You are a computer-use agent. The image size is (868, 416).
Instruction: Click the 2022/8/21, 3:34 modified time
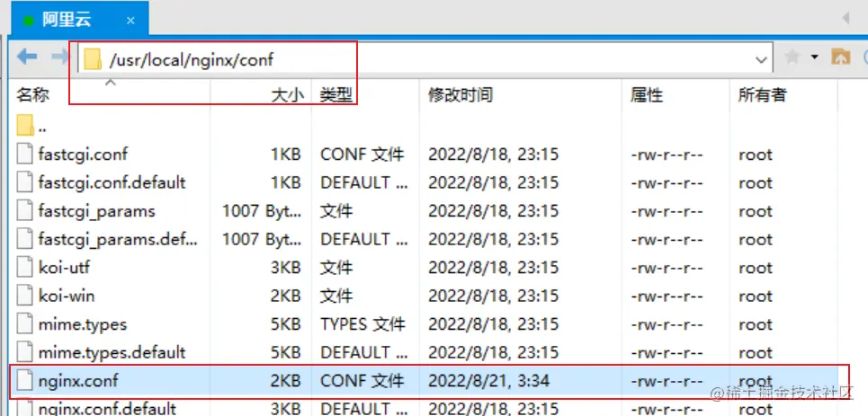[x=488, y=381]
